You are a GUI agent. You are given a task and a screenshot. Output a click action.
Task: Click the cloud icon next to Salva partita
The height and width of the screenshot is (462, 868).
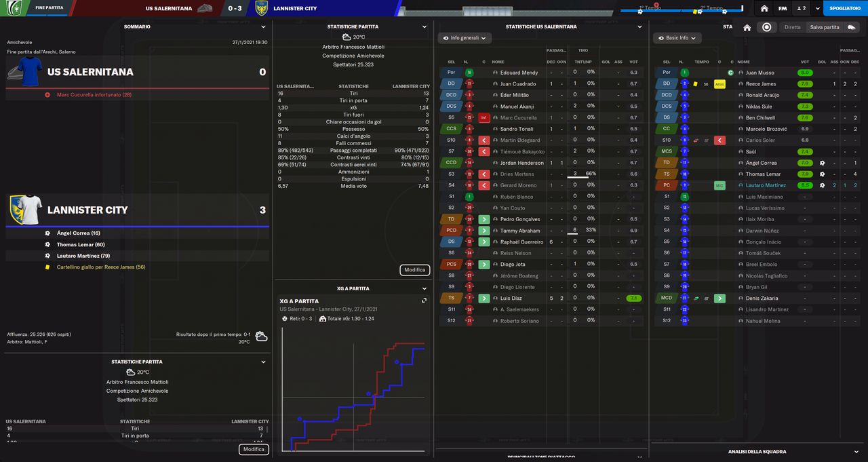(x=852, y=28)
